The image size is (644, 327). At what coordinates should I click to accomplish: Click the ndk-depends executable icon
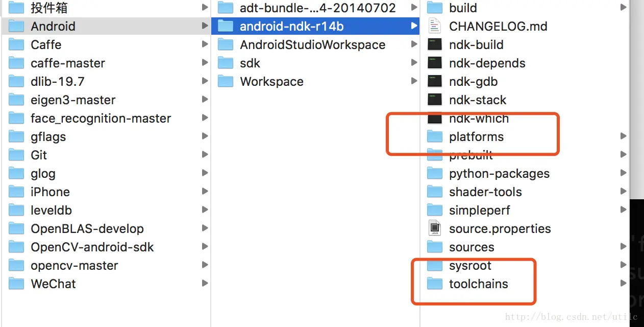tap(434, 63)
